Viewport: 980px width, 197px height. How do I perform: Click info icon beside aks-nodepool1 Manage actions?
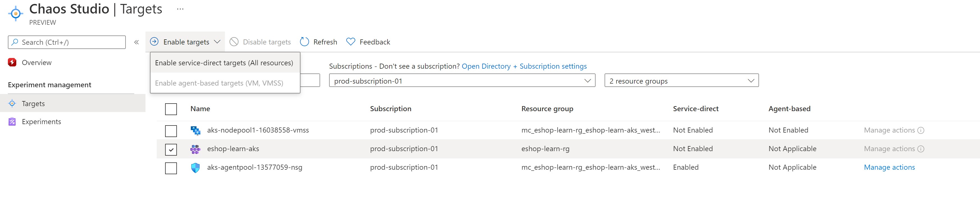[x=921, y=130]
